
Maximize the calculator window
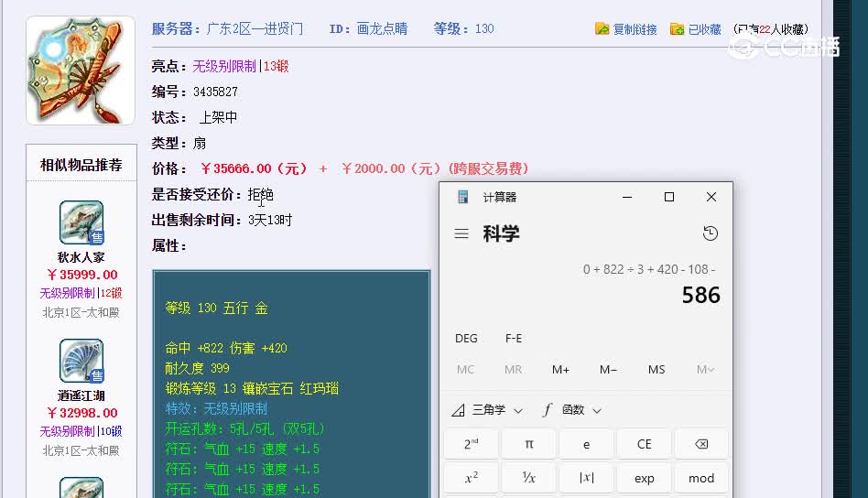point(669,197)
